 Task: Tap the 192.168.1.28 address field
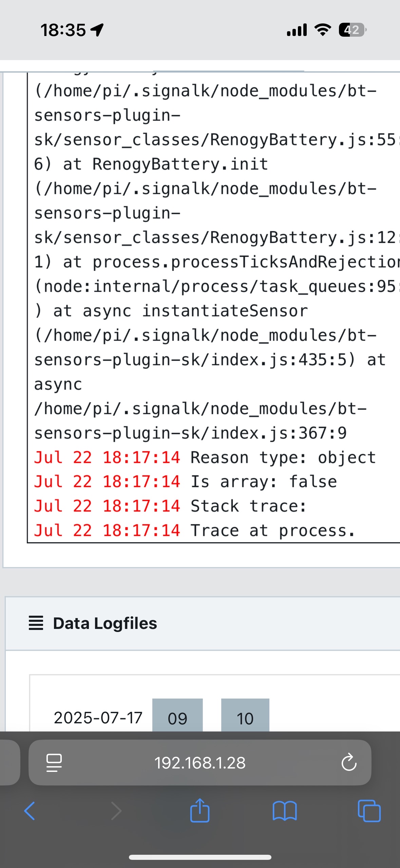point(200,763)
